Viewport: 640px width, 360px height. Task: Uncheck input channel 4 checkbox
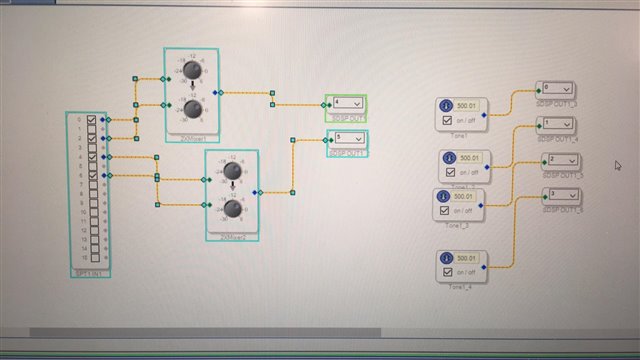[93, 157]
